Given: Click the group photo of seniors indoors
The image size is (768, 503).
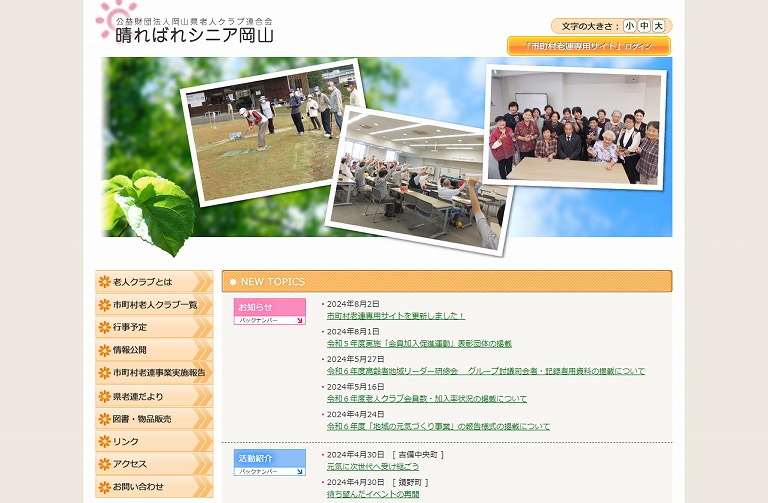Looking at the screenshot, I should [x=574, y=128].
